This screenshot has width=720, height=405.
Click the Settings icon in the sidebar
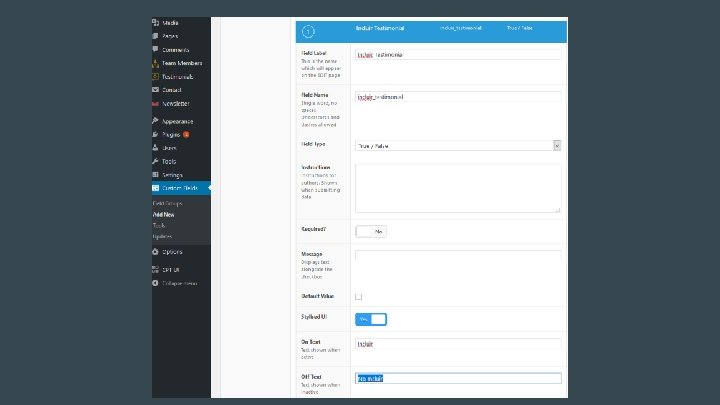point(156,174)
